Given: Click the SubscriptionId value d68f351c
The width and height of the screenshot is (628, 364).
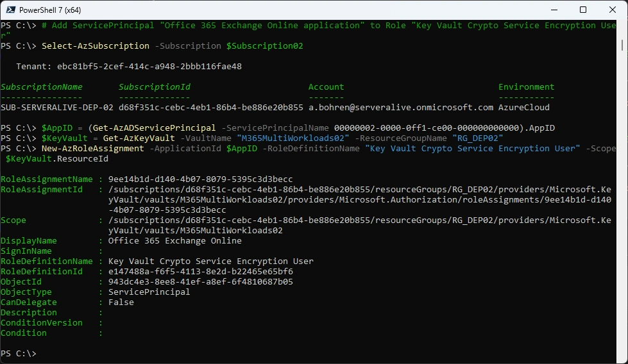Looking at the screenshot, I should (210, 107).
